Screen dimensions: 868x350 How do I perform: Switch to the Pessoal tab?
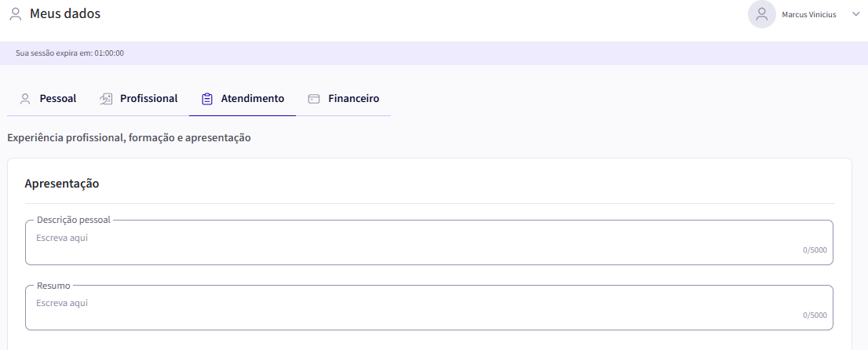pyautogui.click(x=57, y=99)
